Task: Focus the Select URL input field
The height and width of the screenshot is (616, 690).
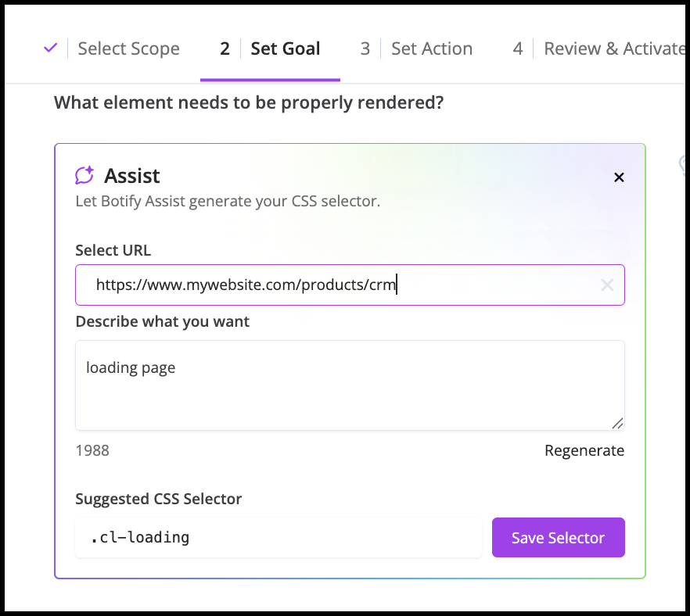Action: (350, 285)
